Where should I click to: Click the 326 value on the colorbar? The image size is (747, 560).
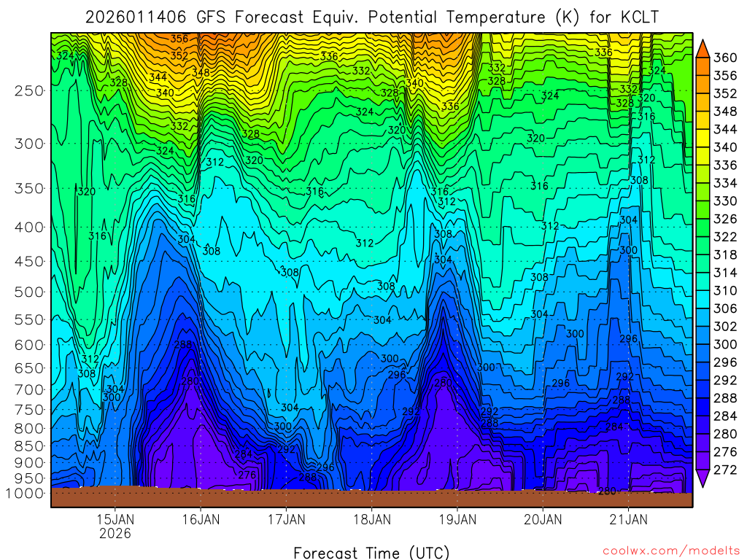(x=725, y=219)
